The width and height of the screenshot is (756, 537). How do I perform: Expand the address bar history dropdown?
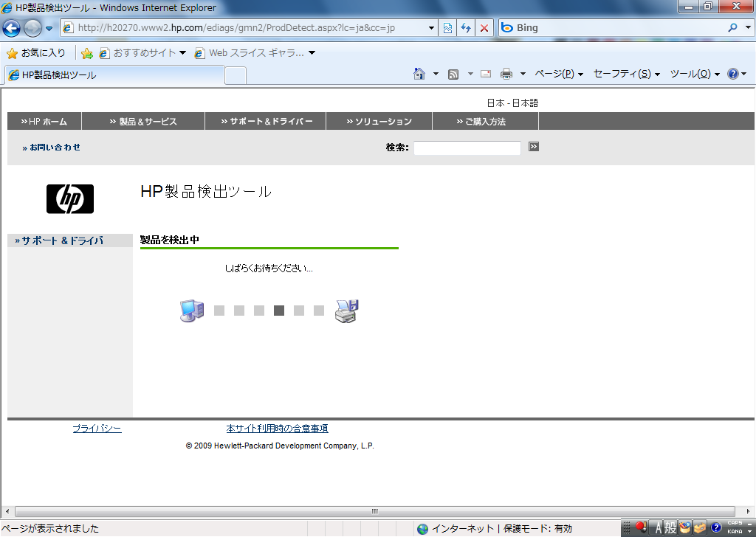coord(431,28)
